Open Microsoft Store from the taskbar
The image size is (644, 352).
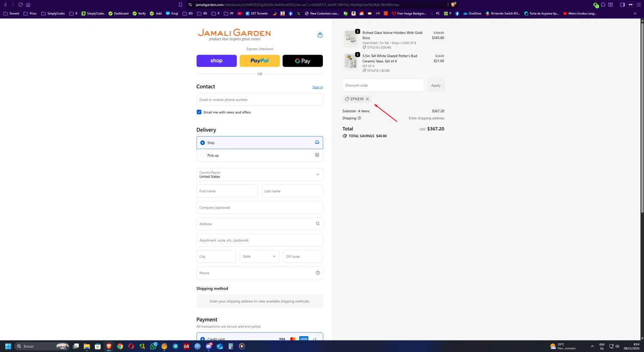point(98,346)
